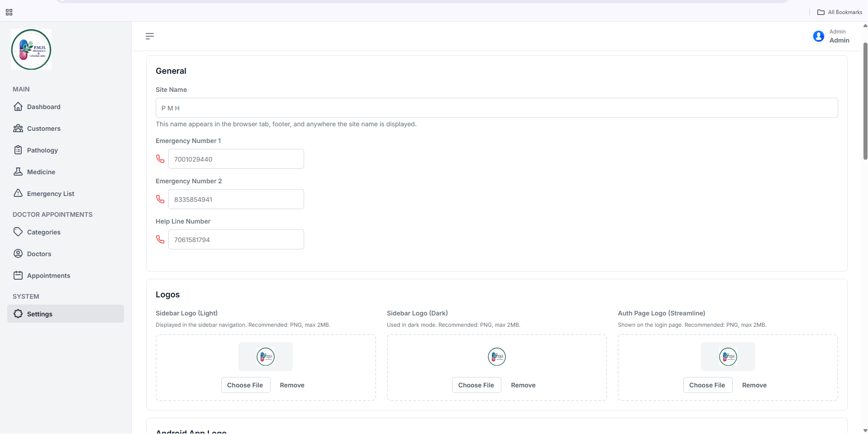868x434 pixels.
Task: Click the Sidebar Logo (Light) preview thumbnail
Action: coord(266,357)
